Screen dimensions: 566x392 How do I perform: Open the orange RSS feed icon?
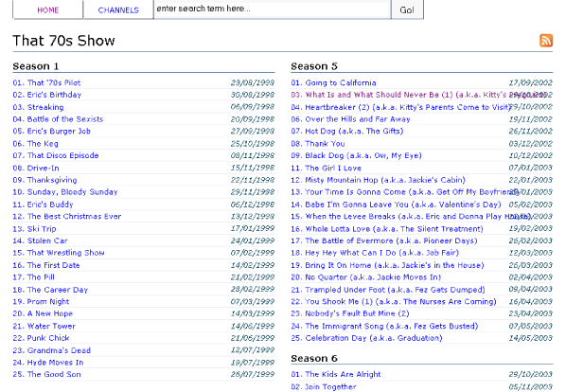[x=546, y=41]
